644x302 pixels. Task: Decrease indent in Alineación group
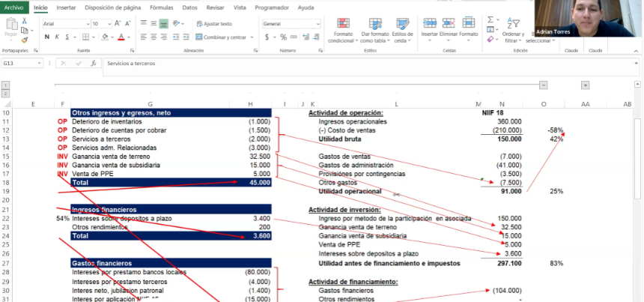[176, 37]
